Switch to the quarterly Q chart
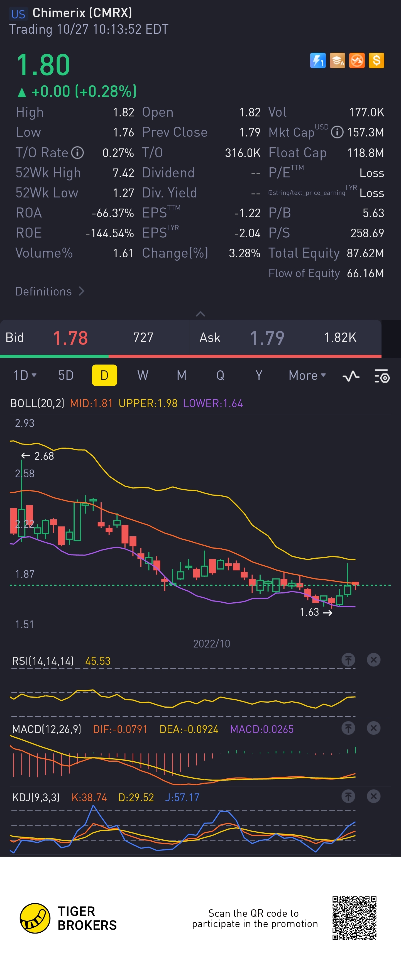The width and height of the screenshot is (401, 980). 220,375
